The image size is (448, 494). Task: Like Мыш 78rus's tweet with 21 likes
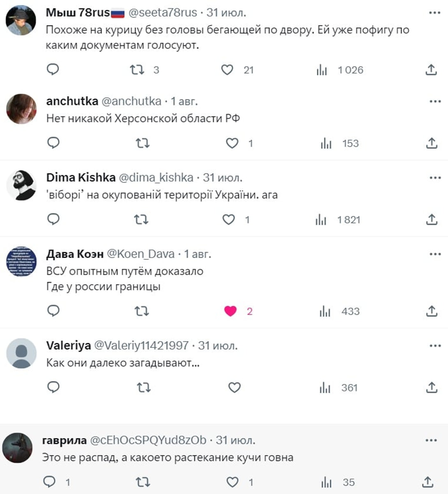pyautogui.click(x=227, y=70)
